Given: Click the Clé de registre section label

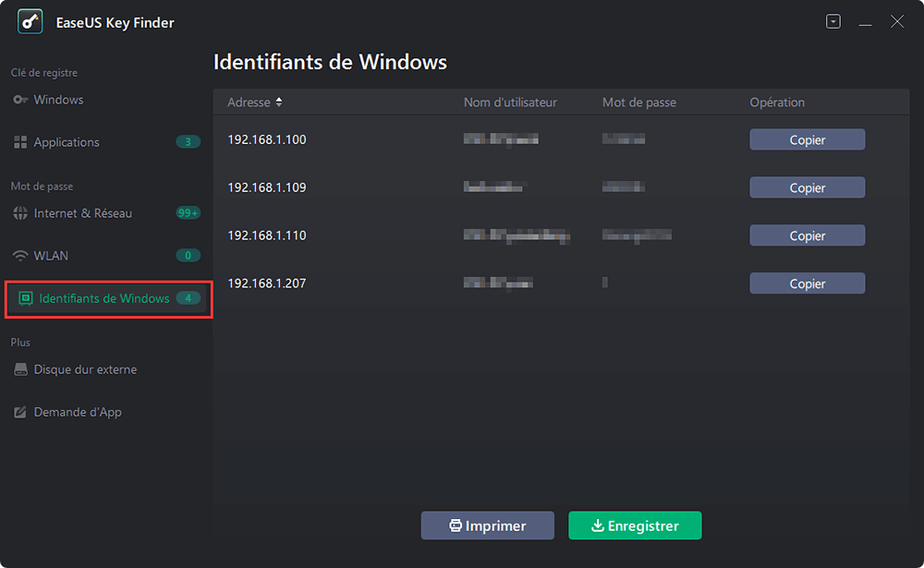Looking at the screenshot, I should pos(44,72).
